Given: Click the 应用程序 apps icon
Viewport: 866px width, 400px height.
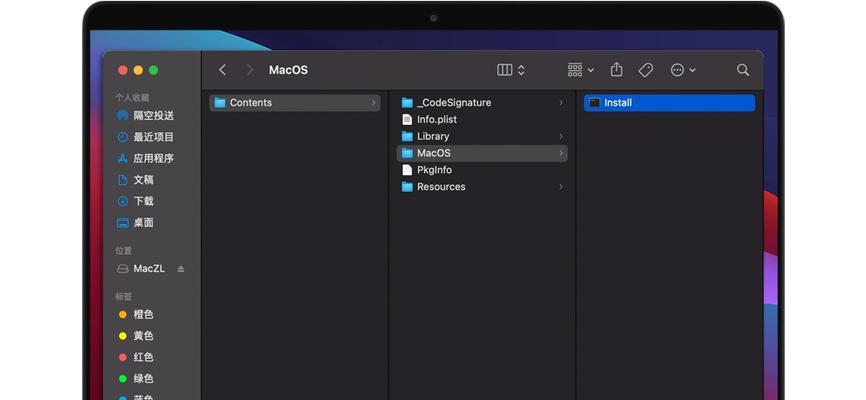Looking at the screenshot, I should [x=123, y=159].
